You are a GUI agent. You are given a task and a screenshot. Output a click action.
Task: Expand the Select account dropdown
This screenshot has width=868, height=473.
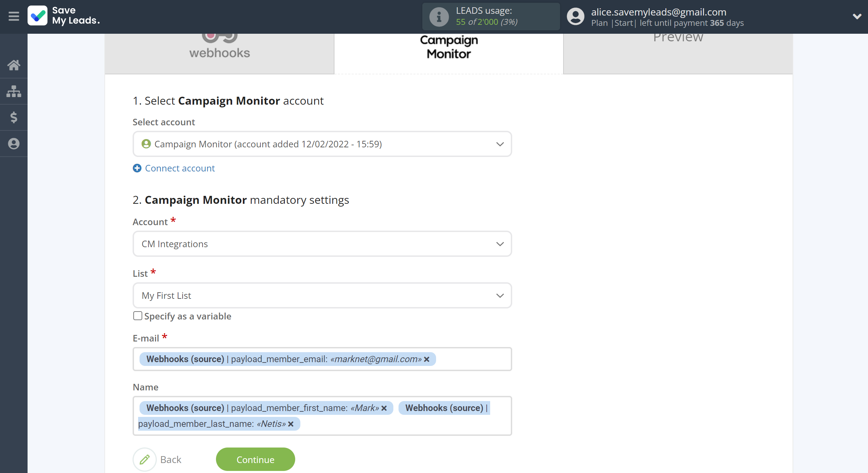coord(322,144)
